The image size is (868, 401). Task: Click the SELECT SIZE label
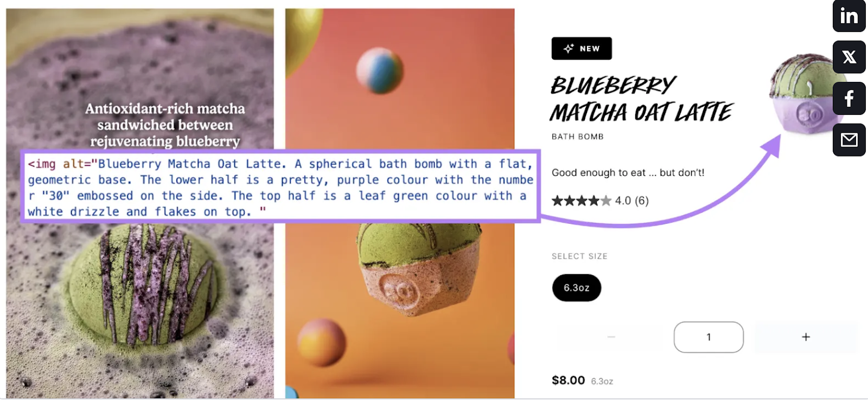579,256
